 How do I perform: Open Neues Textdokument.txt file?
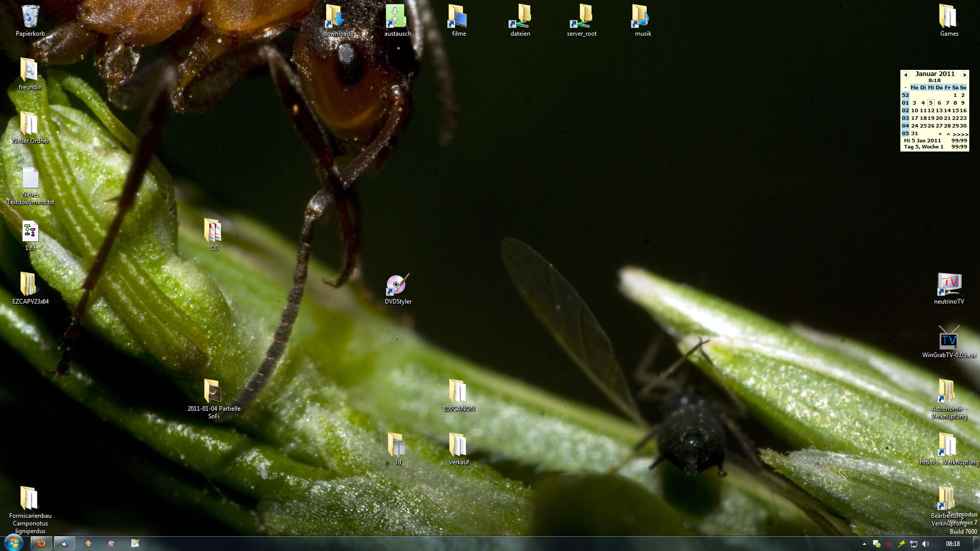point(30,179)
